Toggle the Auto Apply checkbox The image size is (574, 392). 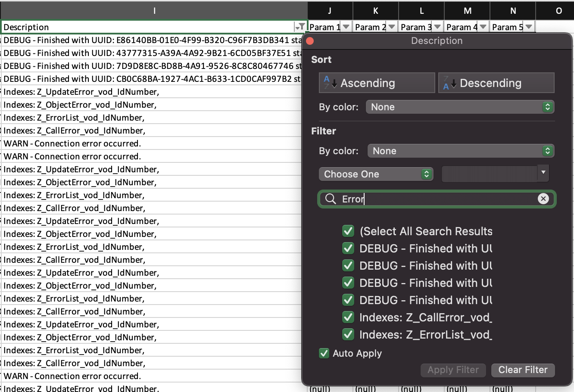tap(324, 353)
